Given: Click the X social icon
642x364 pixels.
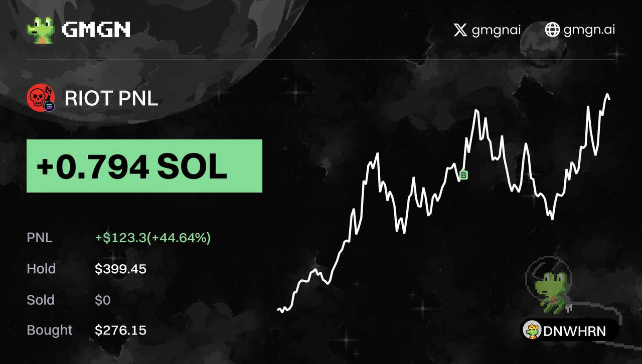Looking at the screenshot, I should pyautogui.click(x=460, y=30).
